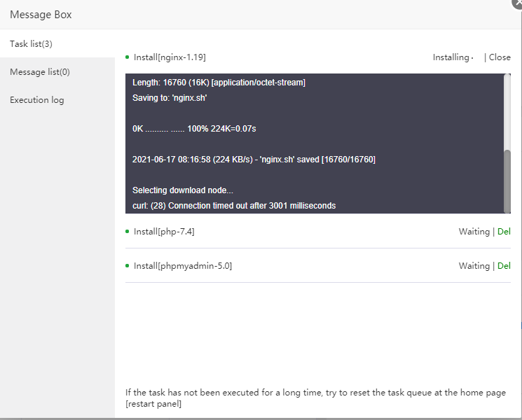Click the 'nginx.sh' saved log line
Image resolution: width=522 pixels, height=420 pixels.
coord(254,160)
